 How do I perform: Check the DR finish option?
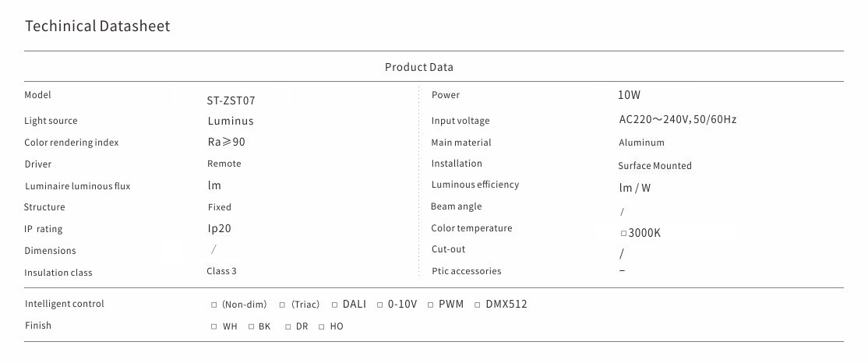[288, 327]
